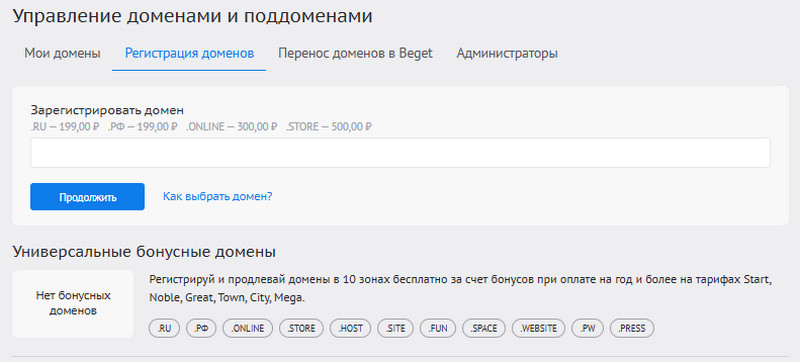Choose the .WEBSITE zone chip

coord(538,328)
